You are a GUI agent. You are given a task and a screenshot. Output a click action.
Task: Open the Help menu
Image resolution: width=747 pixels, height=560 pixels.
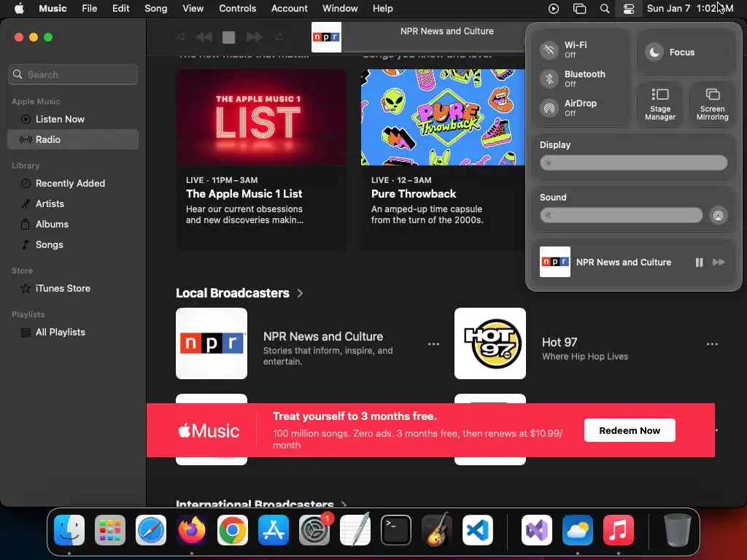382,9
